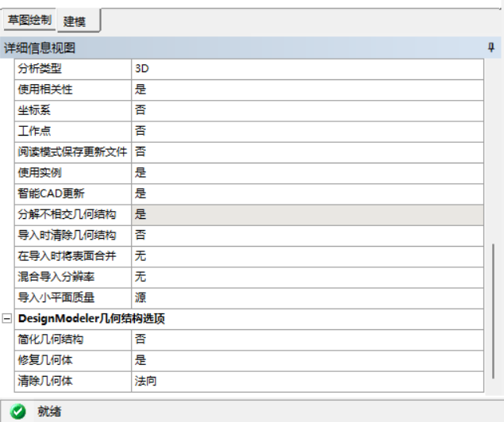Select the DesignModeler几何结构选项 header
The image size is (504, 422).
[x=249, y=319]
